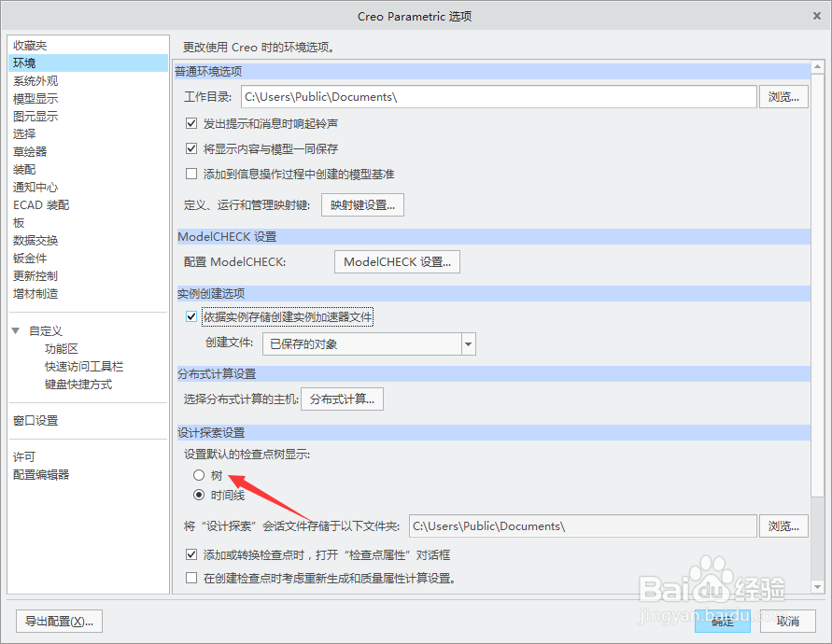Collapse the 自定义 tree node
The width and height of the screenshot is (832, 644).
pos(16,331)
